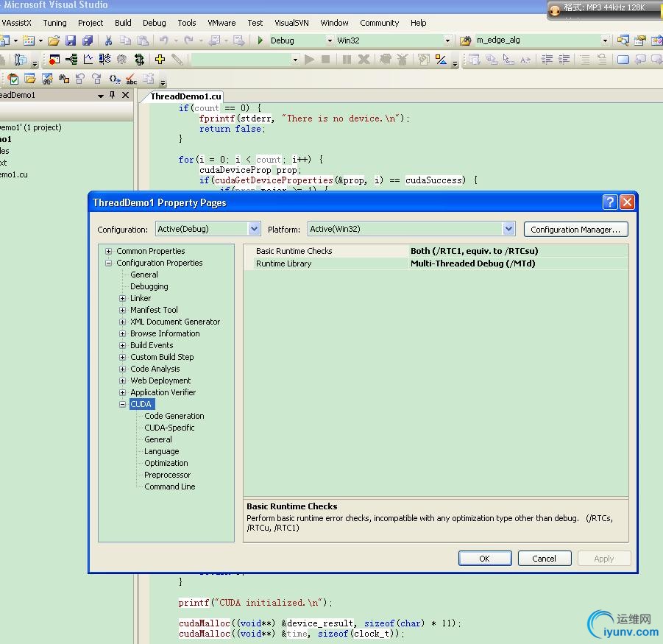Screen dimensions: 663x644
Task: Click the green tree hierarchy icon
Action: [71, 60]
